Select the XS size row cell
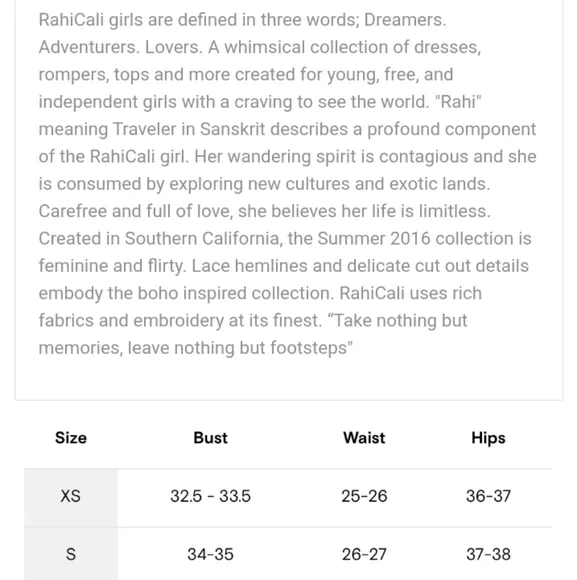This screenshot has width=577, height=580. click(x=71, y=498)
